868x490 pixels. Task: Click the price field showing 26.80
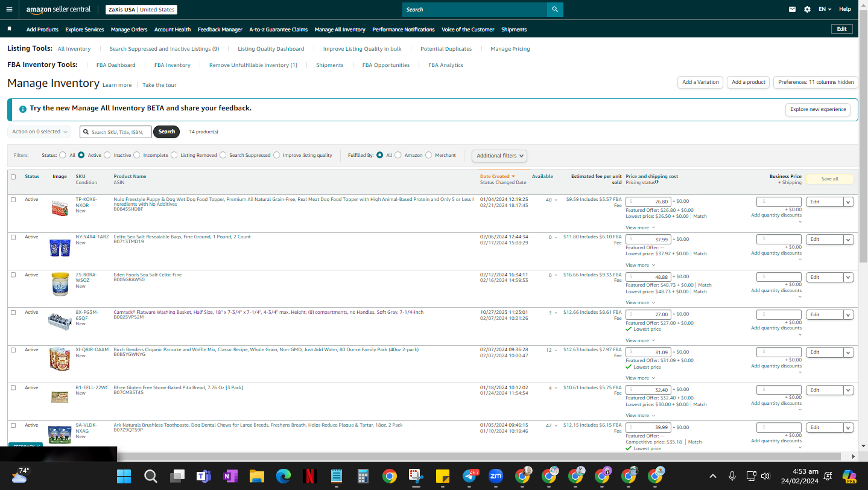(648, 202)
